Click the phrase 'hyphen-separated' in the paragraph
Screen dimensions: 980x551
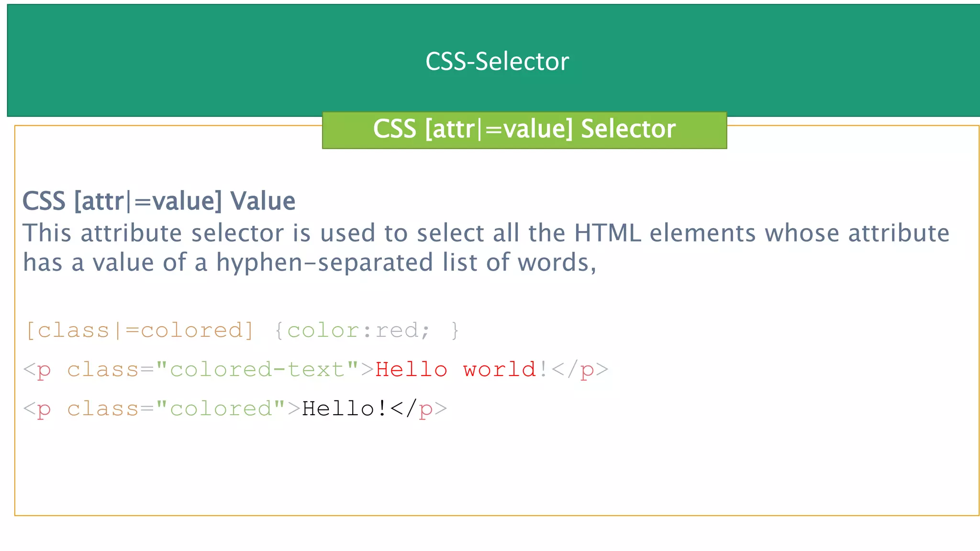pos(324,263)
